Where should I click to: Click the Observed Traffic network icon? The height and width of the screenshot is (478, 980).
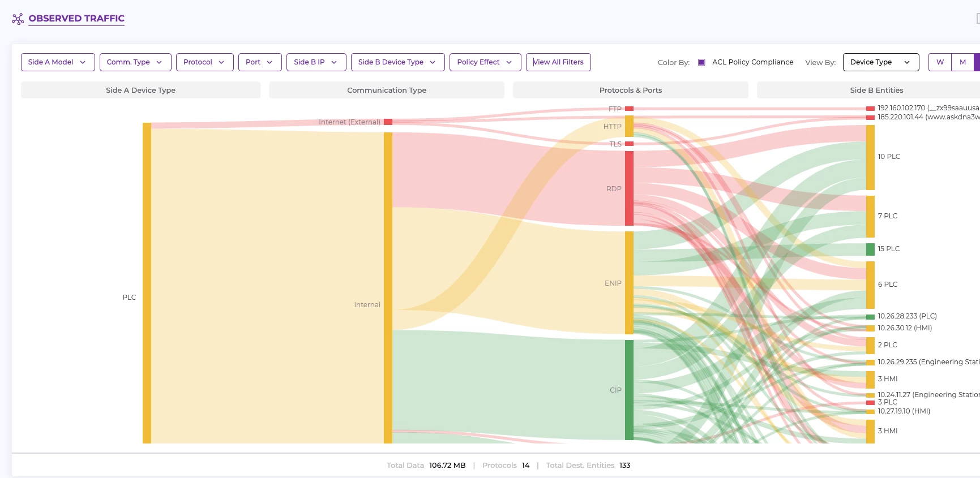coord(18,19)
